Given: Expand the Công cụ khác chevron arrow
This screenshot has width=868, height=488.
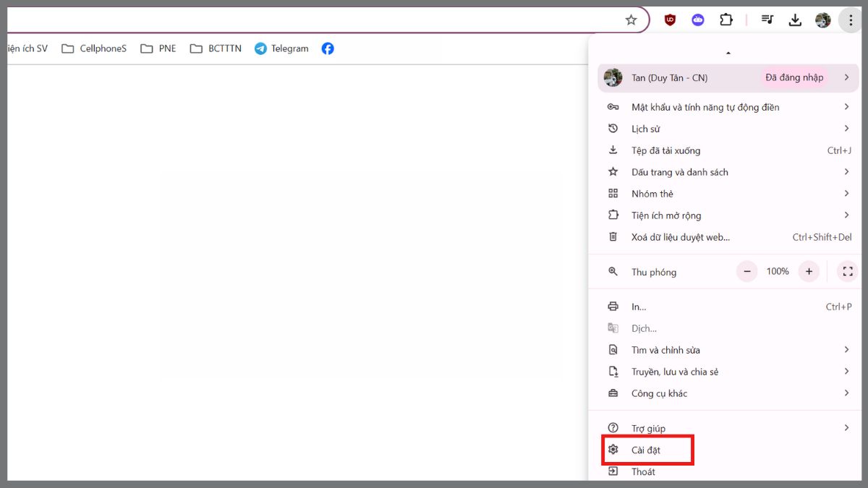Looking at the screenshot, I should (846, 393).
